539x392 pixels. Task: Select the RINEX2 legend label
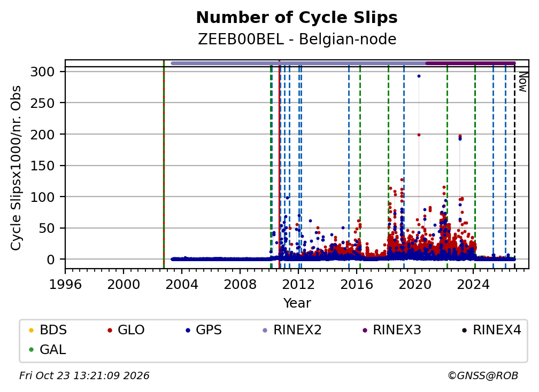[297, 330]
